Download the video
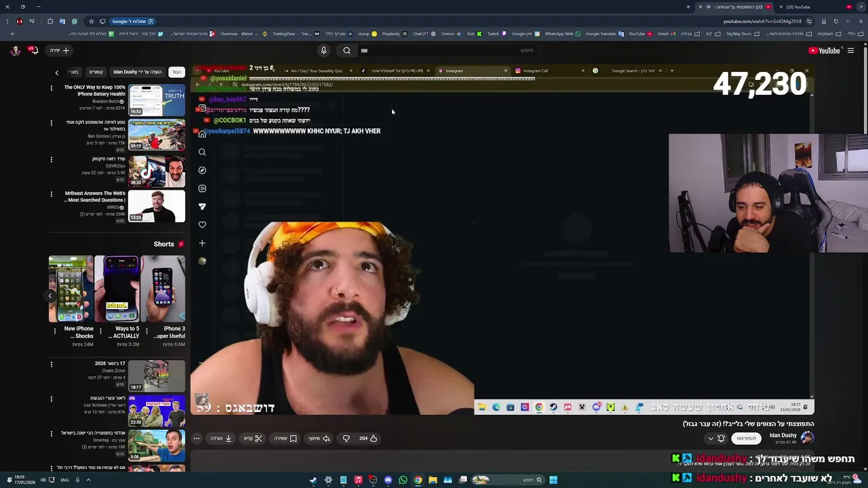This screenshot has width=868, height=488. [221, 439]
